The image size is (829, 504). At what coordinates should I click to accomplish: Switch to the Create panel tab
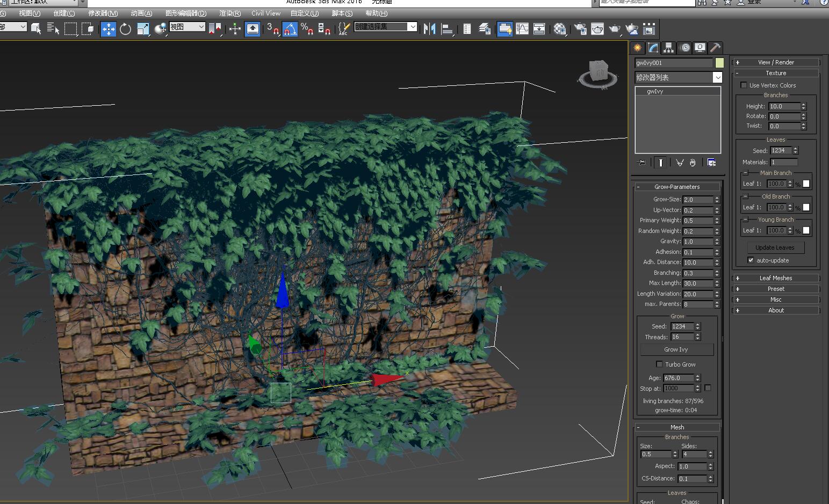pos(637,48)
